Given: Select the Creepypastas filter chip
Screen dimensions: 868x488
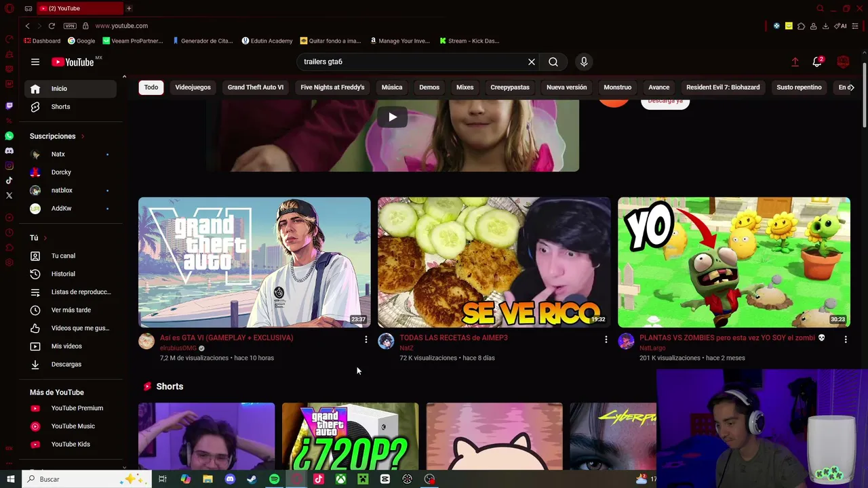Looking at the screenshot, I should 510,87.
